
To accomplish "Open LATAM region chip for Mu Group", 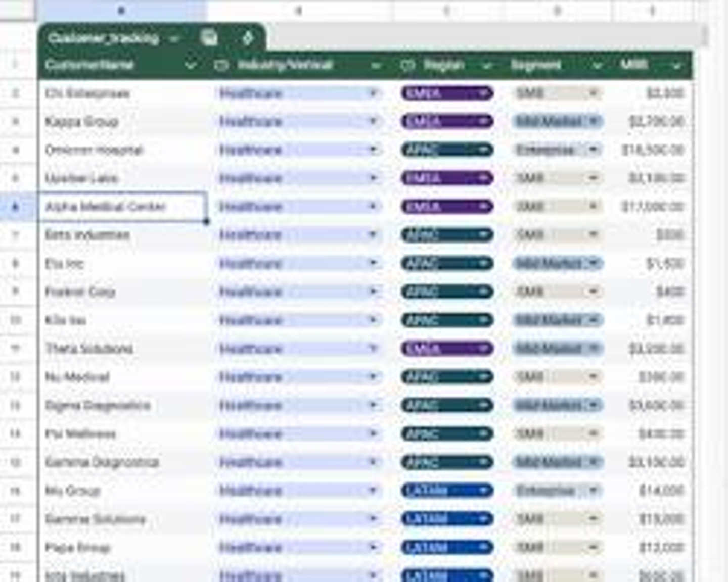I will (447, 491).
